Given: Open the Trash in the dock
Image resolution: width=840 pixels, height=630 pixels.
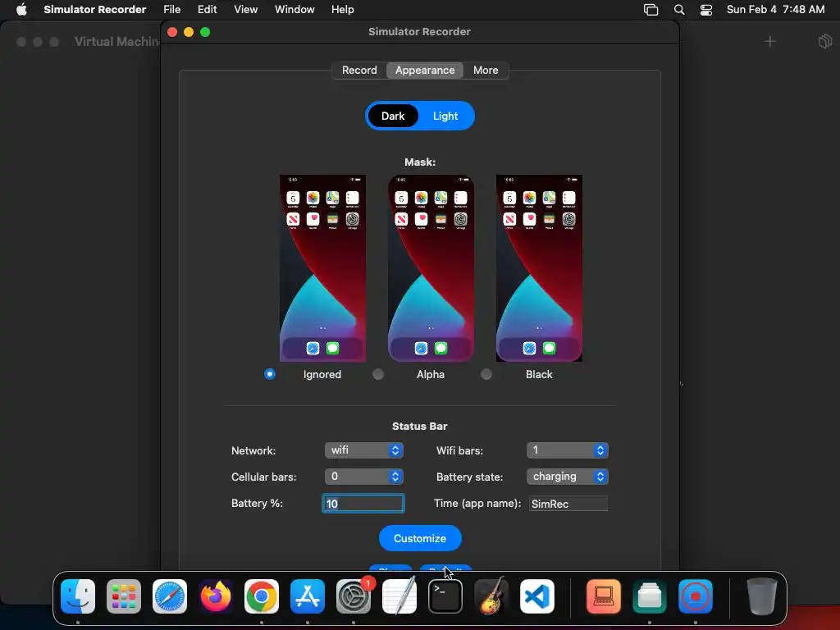Looking at the screenshot, I should click(762, 596).
